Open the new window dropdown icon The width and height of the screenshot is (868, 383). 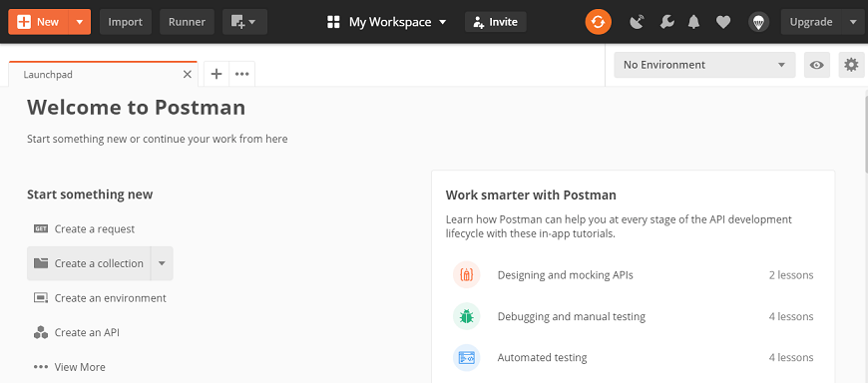point(244,22)
